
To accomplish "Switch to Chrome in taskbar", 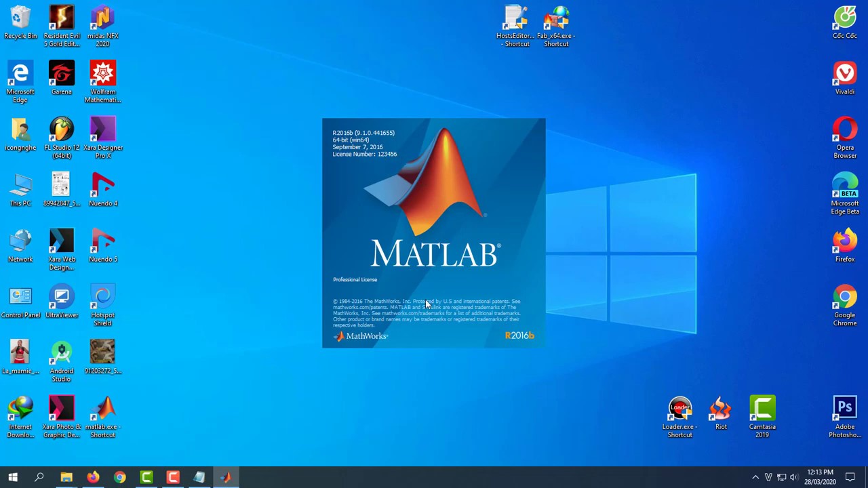I will (x=119, y=477).
